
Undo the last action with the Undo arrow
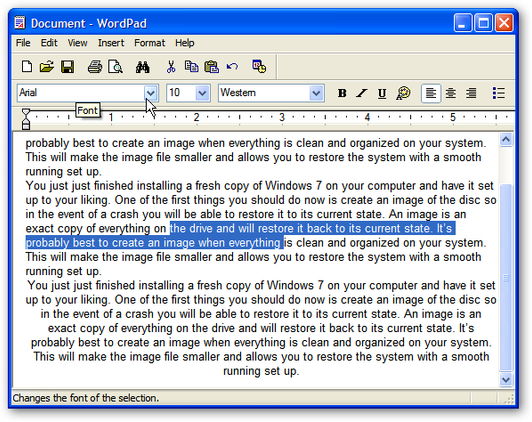[x=232, y=66]
